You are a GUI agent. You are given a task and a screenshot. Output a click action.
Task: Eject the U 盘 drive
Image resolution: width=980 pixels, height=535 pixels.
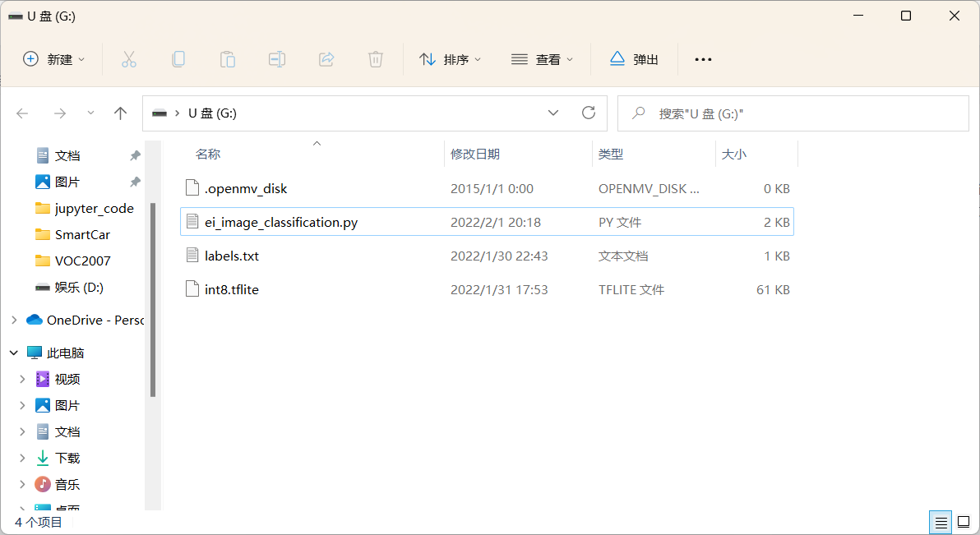[633, 58]
